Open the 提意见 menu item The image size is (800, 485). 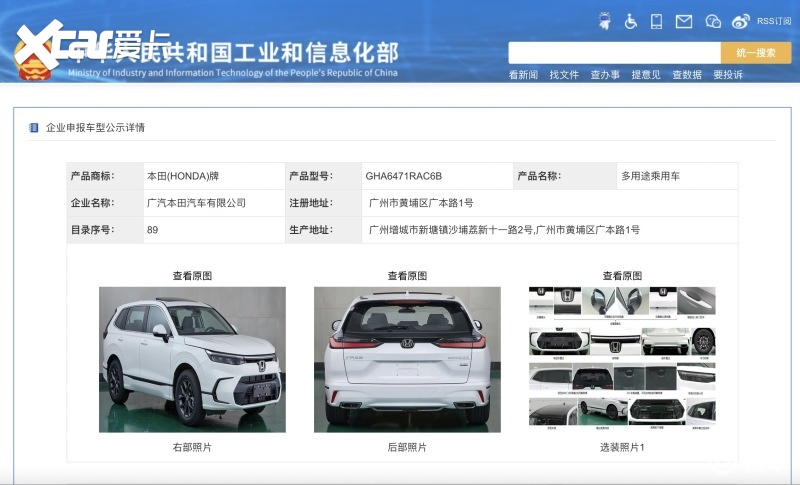tap(646, 75)
